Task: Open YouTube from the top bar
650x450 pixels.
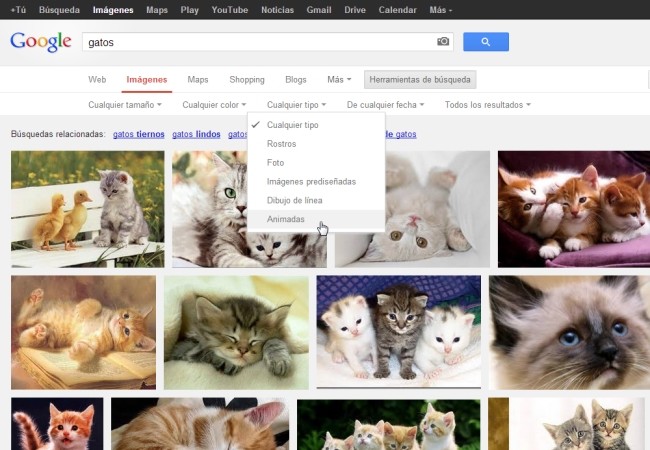Action: [x=230, y=10]
